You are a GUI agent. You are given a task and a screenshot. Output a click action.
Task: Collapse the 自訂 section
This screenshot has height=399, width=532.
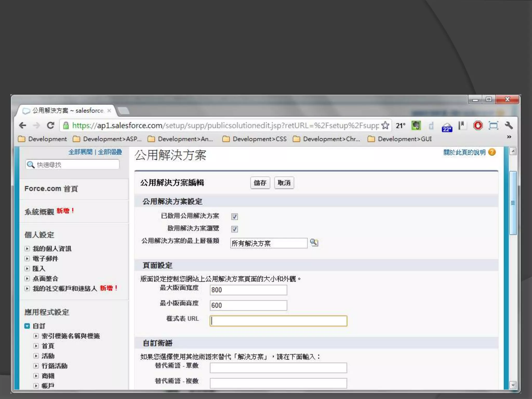pos(27,326)
